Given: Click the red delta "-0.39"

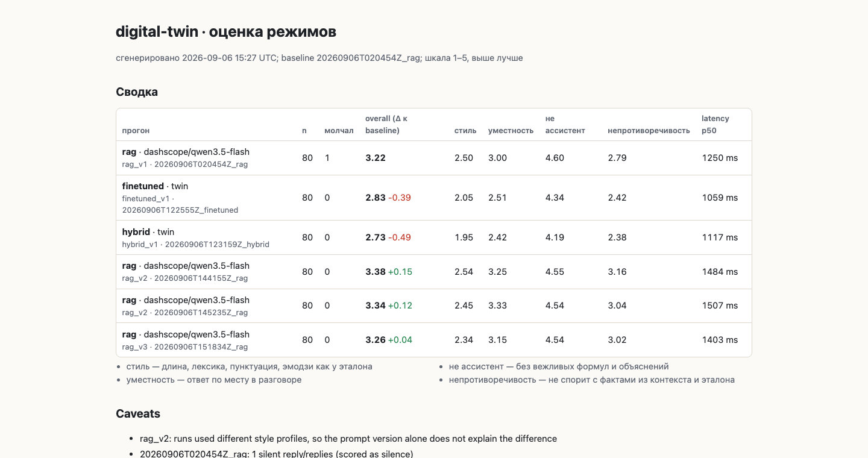Looking at the screenshot, I should (400, 198).
